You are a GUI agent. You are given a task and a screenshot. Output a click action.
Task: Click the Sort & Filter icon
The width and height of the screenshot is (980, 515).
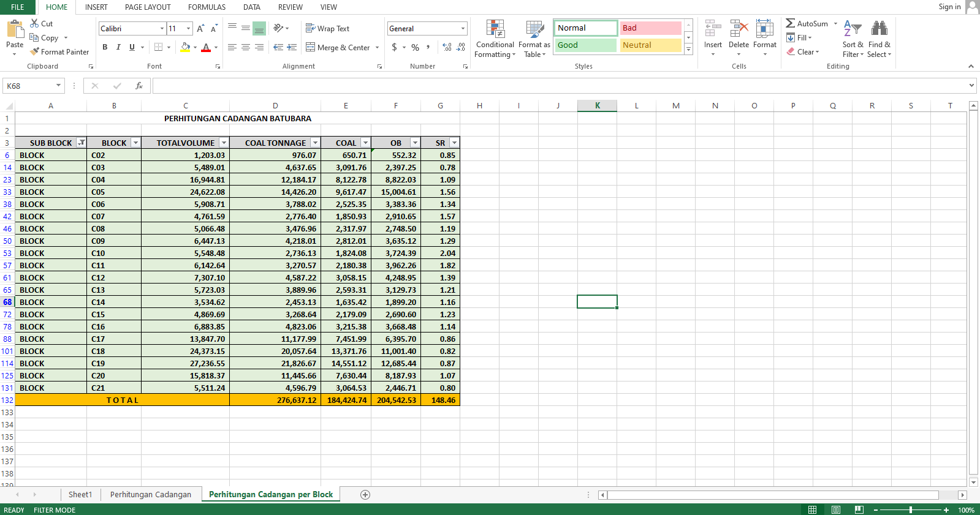[852, 29]
